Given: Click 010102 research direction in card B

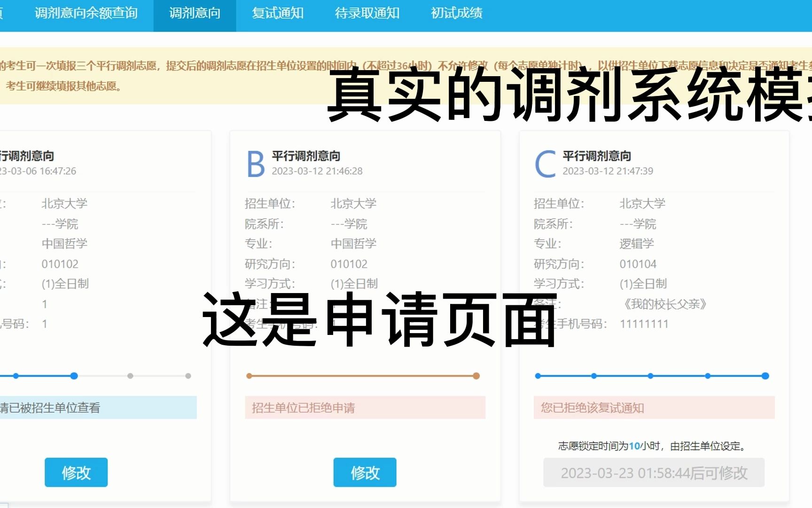Looking at the screenshot, I should tap(349, 264).
